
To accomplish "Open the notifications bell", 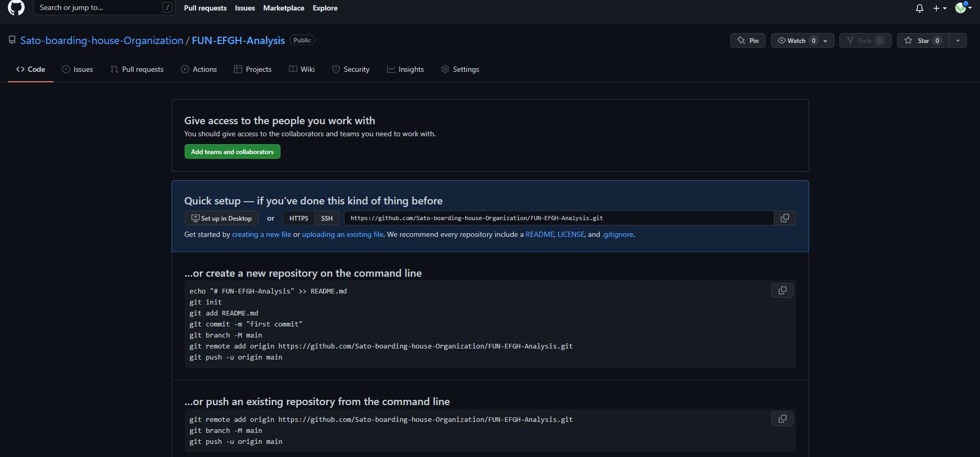I will click(919, 8).
